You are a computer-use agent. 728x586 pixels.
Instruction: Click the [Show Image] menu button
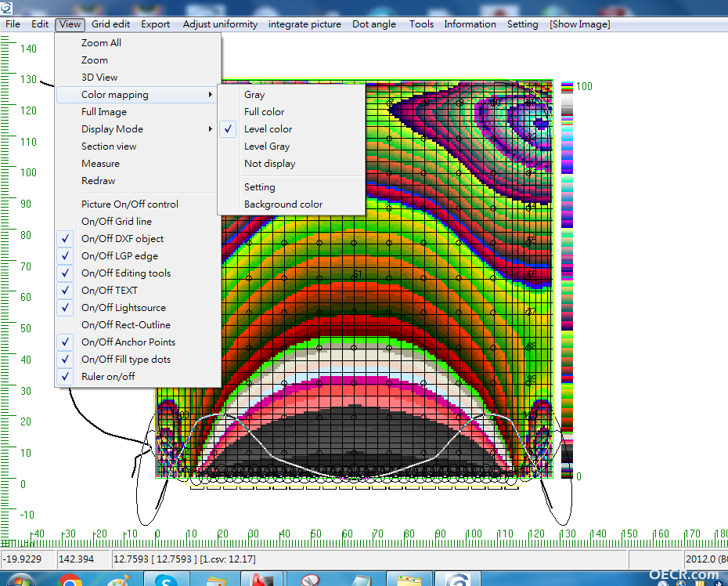click(579, 24)
